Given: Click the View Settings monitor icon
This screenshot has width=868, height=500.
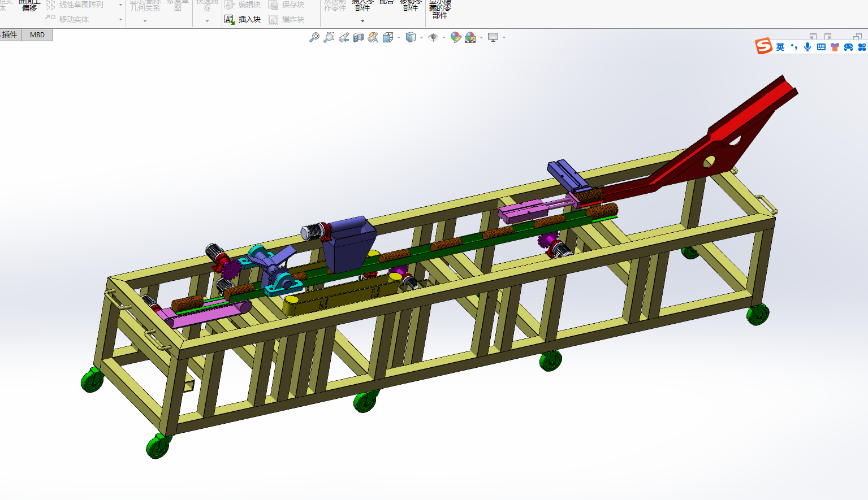Looking at the screenshot, I should [493, 37].
